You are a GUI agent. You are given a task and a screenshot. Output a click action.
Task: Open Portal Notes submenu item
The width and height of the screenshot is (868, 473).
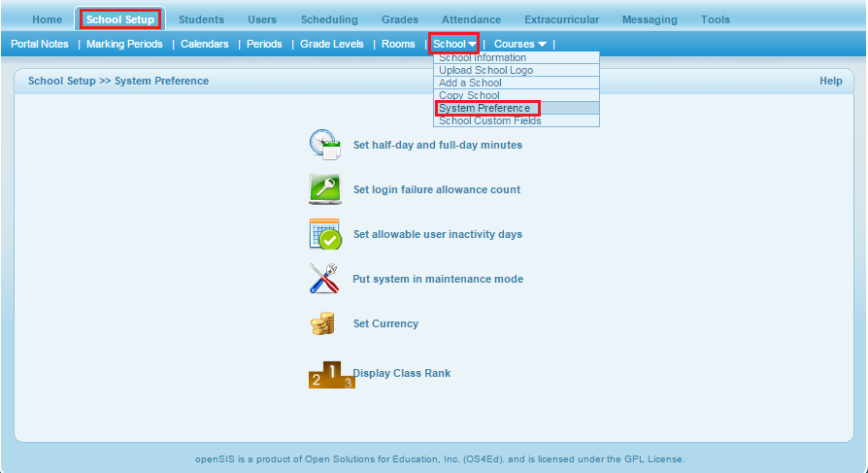coord(39,44)
